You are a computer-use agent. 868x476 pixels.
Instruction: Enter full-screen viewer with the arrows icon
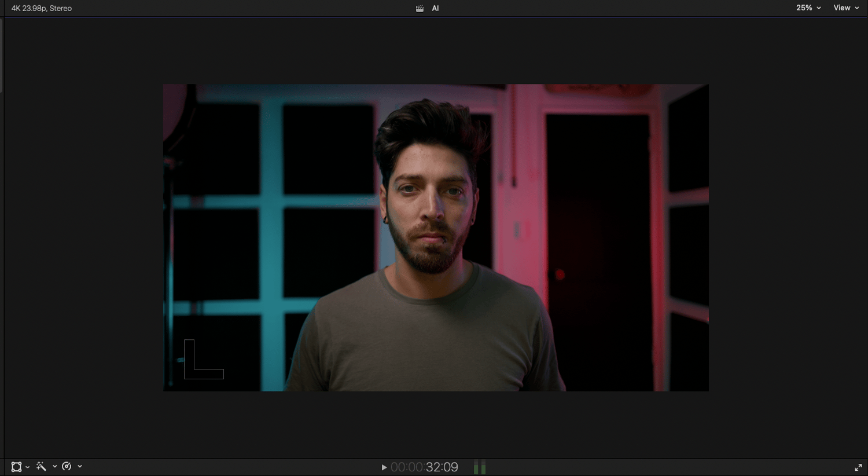pyautogui.click(x=858, y=467)
